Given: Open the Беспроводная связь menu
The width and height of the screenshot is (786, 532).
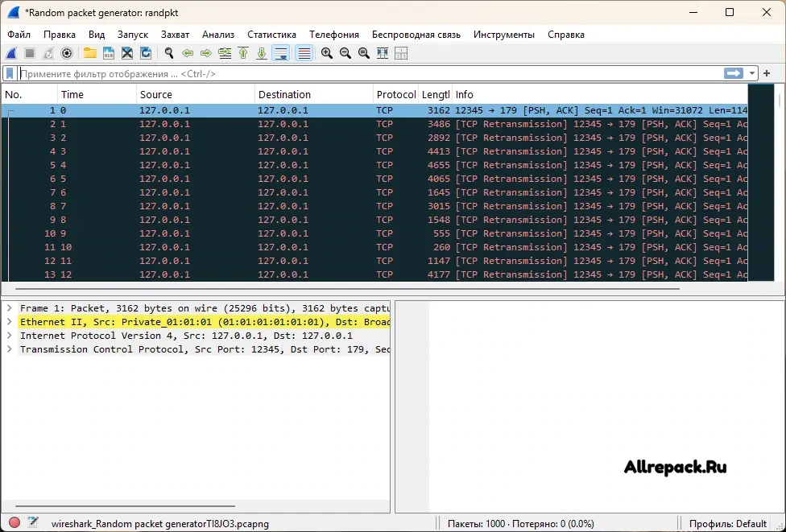Looking at the screenshot, I should pos(416,35).
